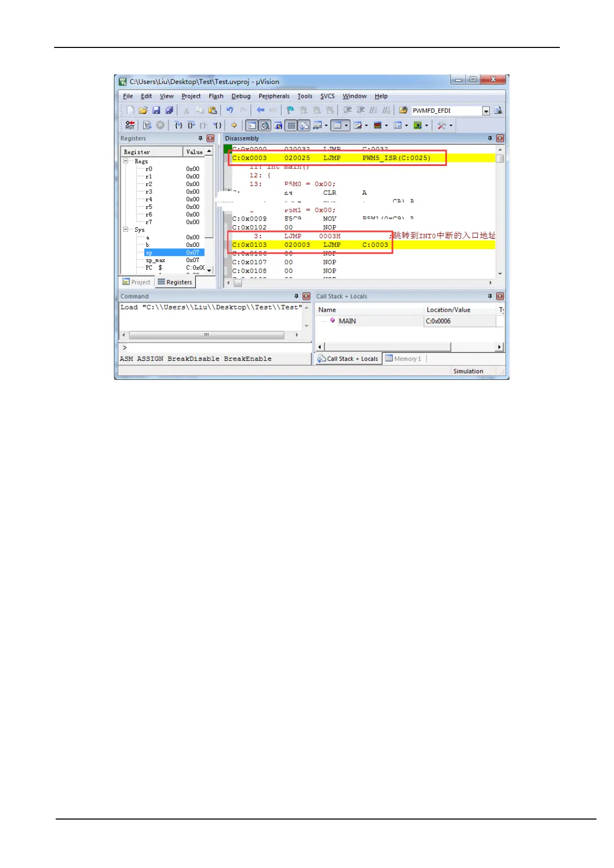Close the Registers panel
The height and width of the screenshot is (868, 614).
pyautogui.click(x=210, y=138)
